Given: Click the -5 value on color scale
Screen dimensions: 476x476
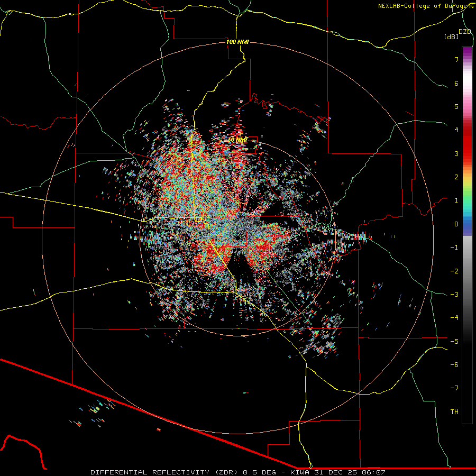Looking at the screenshot, I should [x=454, y=341].
